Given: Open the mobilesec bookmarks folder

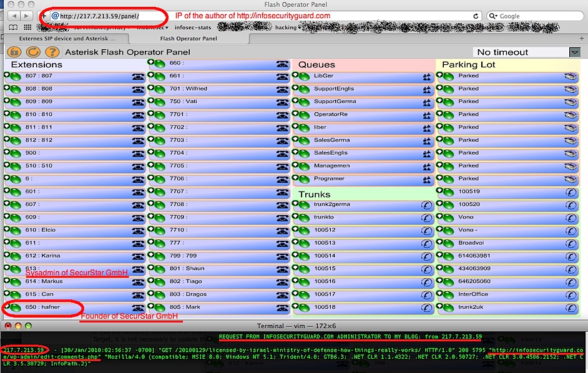Looking at the screenshot, I should point(152,27).
